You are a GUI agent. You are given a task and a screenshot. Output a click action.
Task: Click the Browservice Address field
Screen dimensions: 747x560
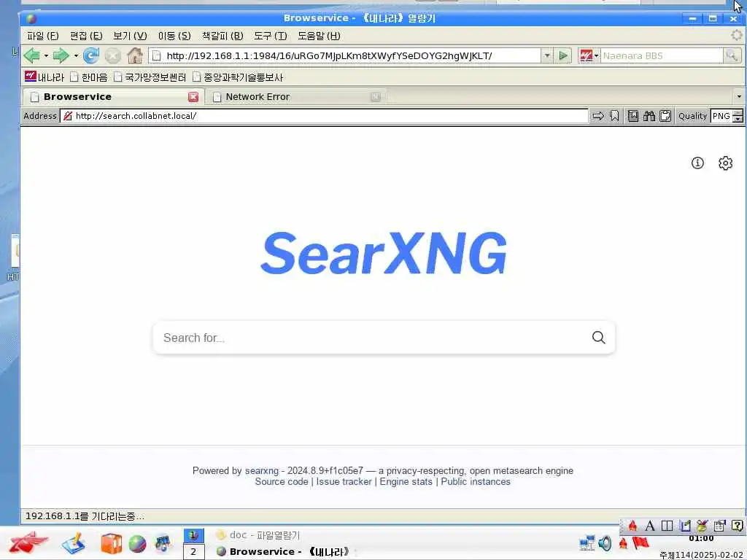324,116
